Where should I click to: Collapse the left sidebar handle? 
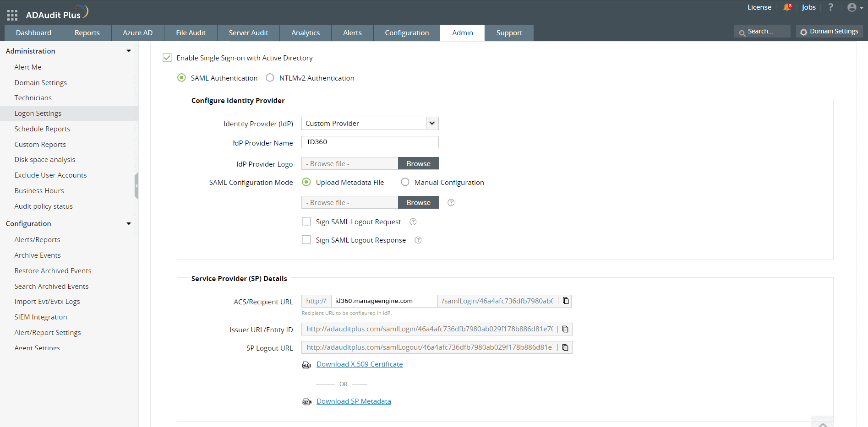[136, 186]
